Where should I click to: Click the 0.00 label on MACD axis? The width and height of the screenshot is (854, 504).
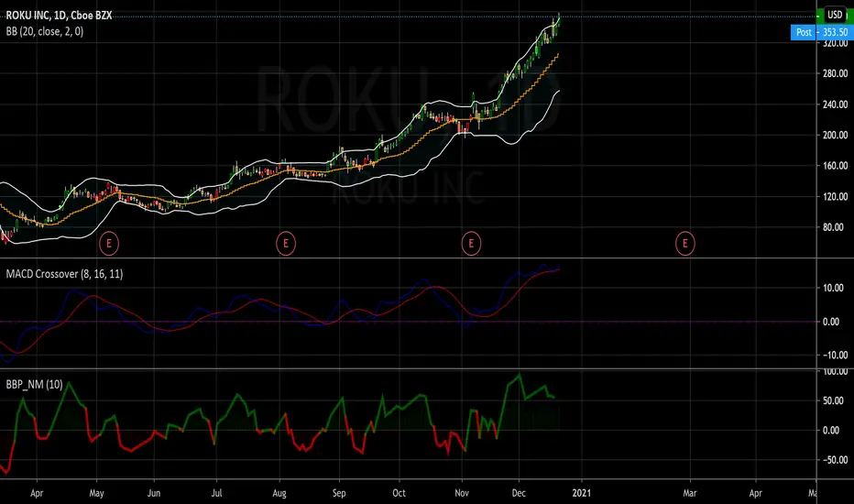830,322
